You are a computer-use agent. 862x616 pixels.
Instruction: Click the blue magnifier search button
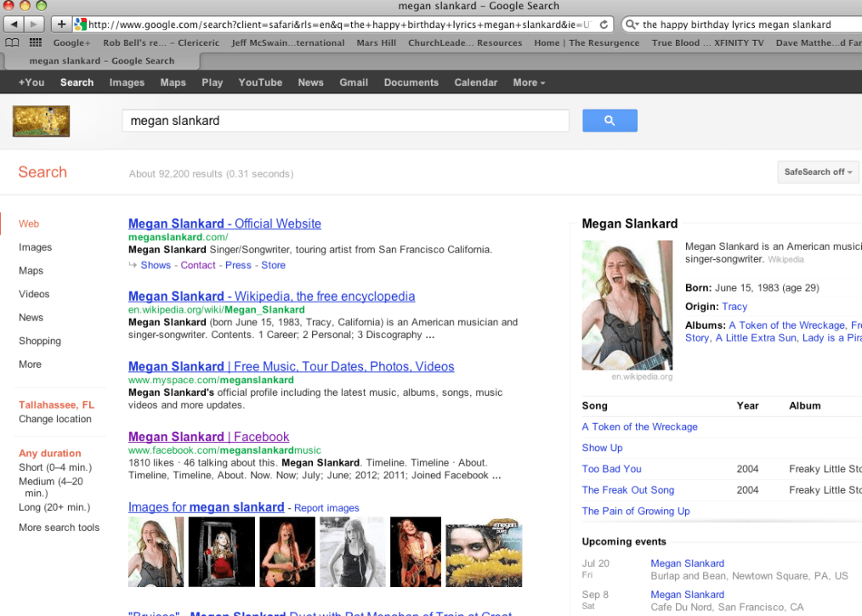[609, 121]
